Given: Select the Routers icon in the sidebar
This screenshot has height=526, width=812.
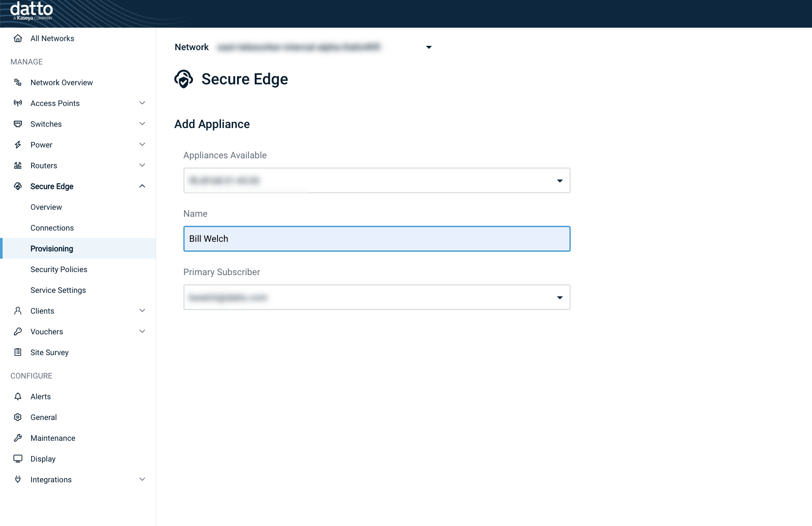Looking at the screenshot, I should pyautogui.click(x=18, y=165).
